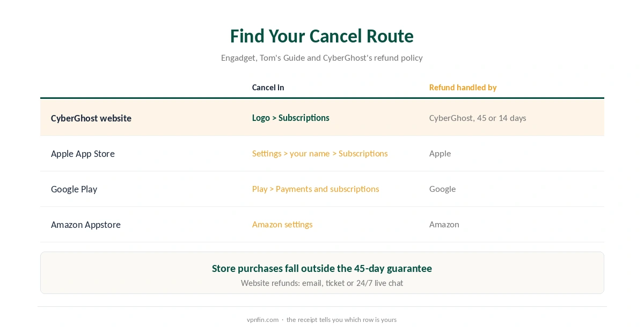
Task: Open 'Play > Payments and subscriptions' path
Action: coord(316,189)
